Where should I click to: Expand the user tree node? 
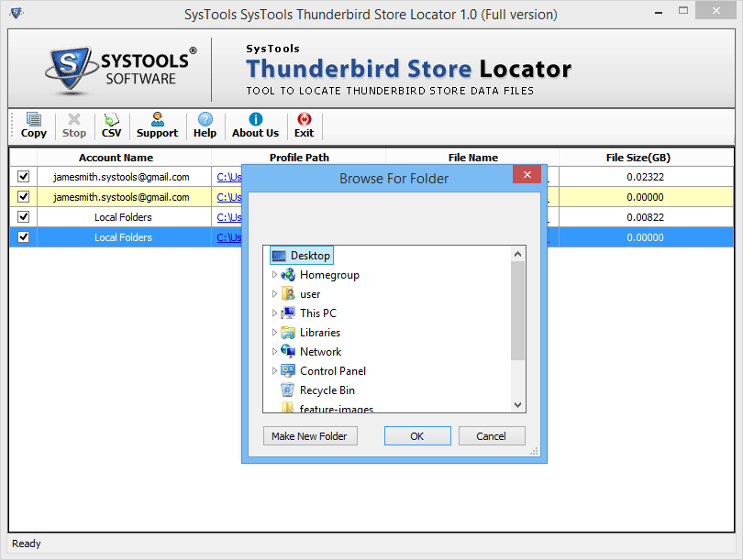click(x=274, y=294)
